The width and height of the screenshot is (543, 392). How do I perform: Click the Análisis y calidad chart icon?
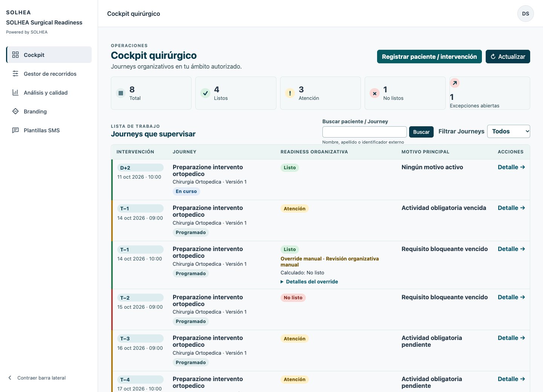[x=15, y=92]
